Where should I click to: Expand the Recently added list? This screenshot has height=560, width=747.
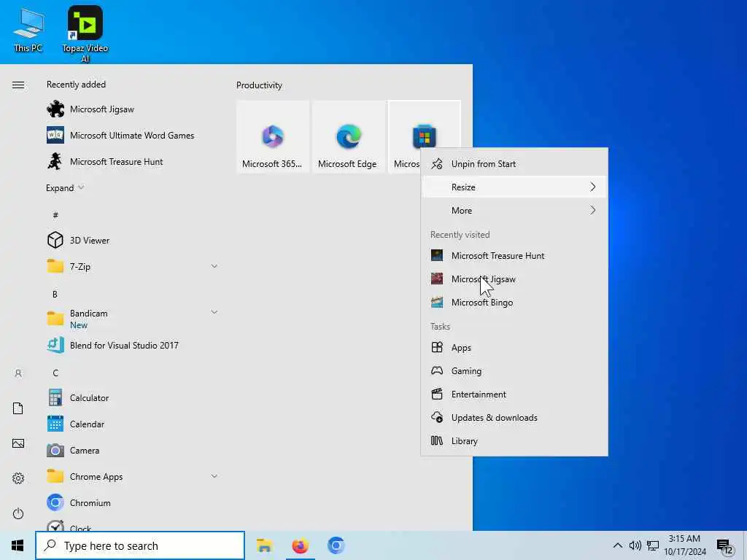click(65, 187)
